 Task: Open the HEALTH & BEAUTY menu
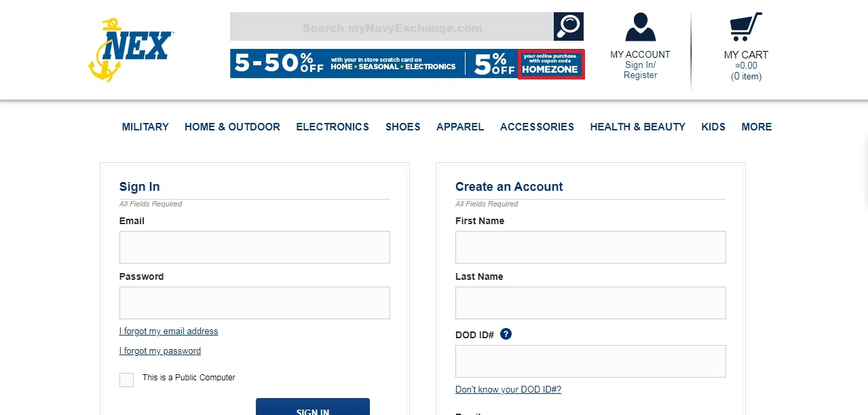[637, 127]
